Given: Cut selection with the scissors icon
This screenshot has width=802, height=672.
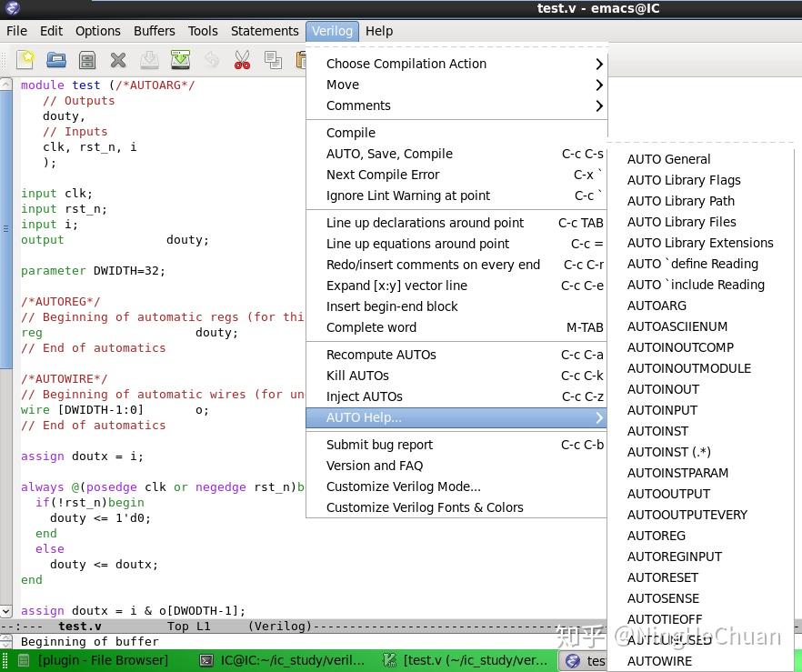Looking at the screenshot, I should click(x=242, y=60).
